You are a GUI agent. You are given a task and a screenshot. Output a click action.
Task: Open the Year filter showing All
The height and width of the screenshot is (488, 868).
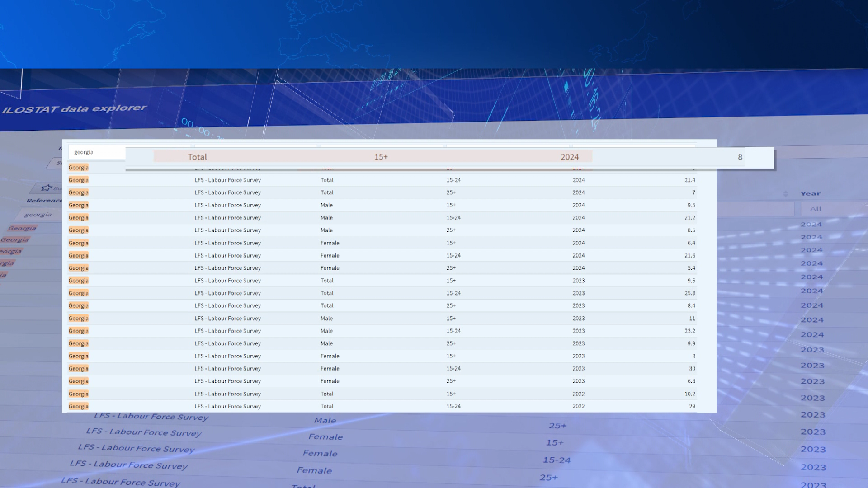point(816,209)
